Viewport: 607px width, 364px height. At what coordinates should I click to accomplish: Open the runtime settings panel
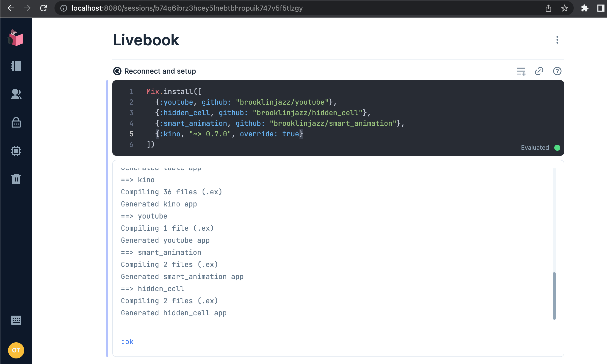point(16,151)
